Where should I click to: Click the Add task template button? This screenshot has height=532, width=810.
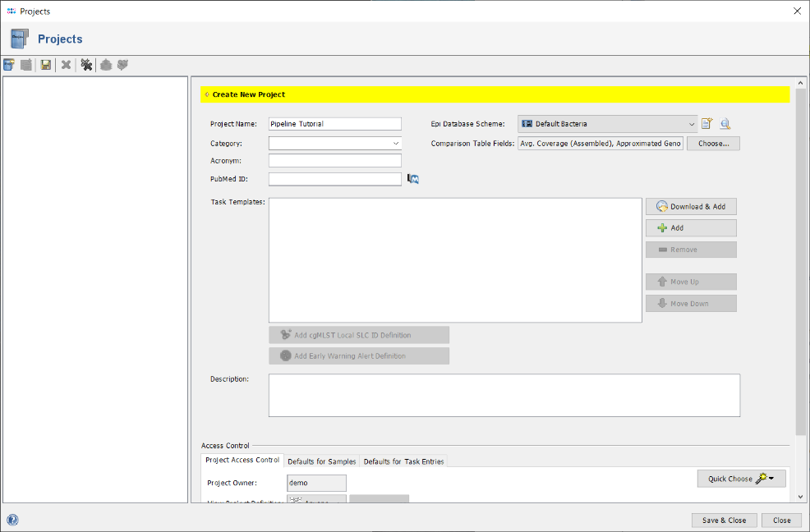pos(691,228)
